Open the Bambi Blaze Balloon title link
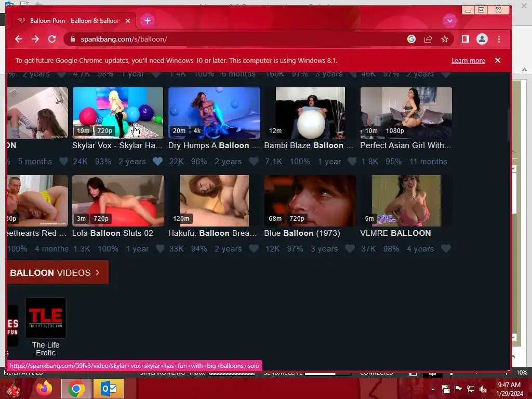 [x=309, y=145]
